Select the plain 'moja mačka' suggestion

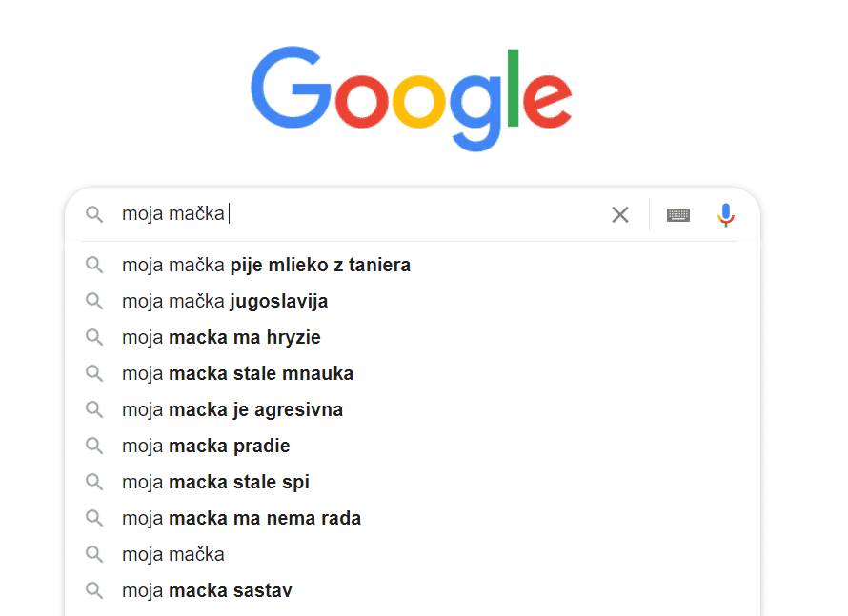[413, 554]
